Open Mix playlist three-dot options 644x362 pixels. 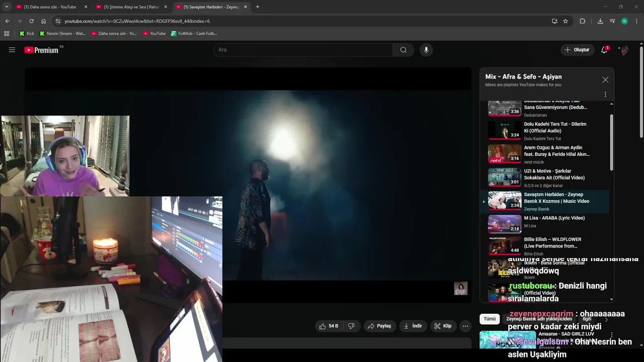(x=605, y=94)
